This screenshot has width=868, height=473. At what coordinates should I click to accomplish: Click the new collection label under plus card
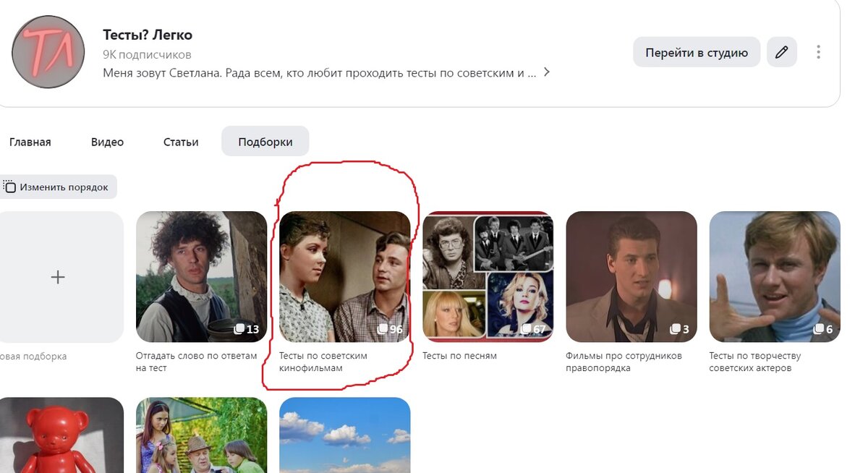tap(33, 357)
